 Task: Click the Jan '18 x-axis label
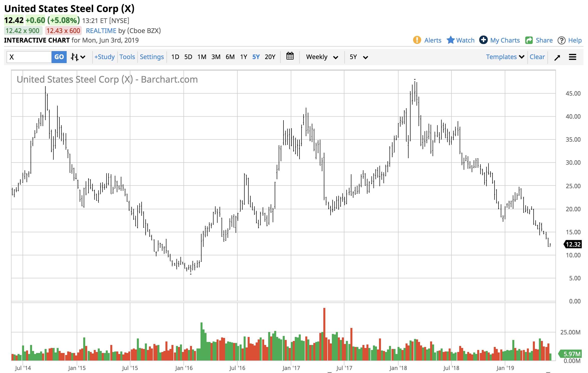(x=398, y=368)
